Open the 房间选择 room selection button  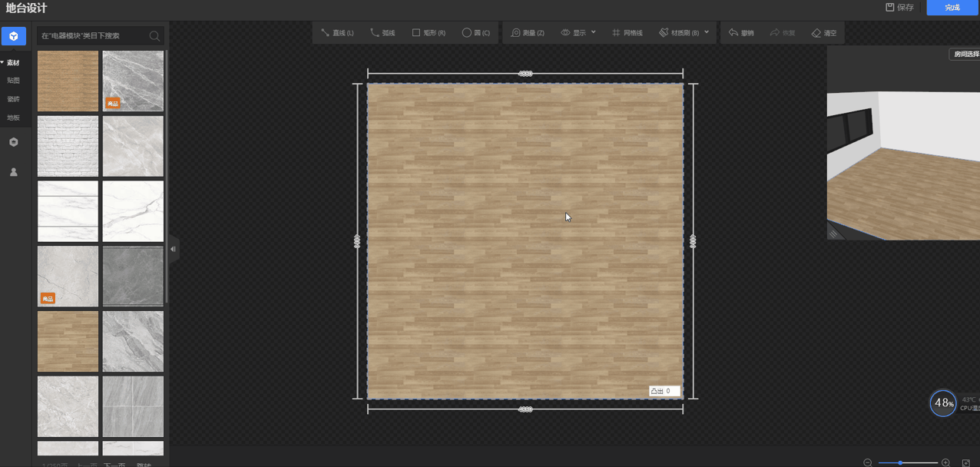(965, 55)
